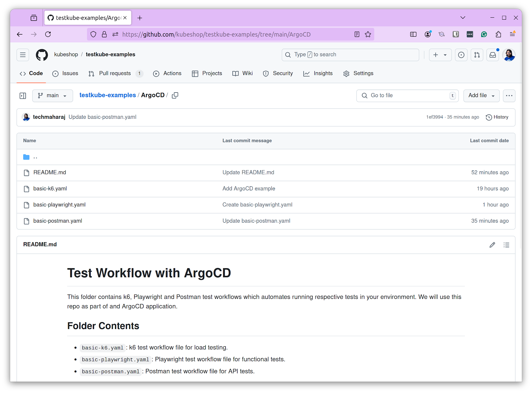Screen dimensions: 532x393
Task: Open techmaharaj author profile link
Action: (49, 117)
